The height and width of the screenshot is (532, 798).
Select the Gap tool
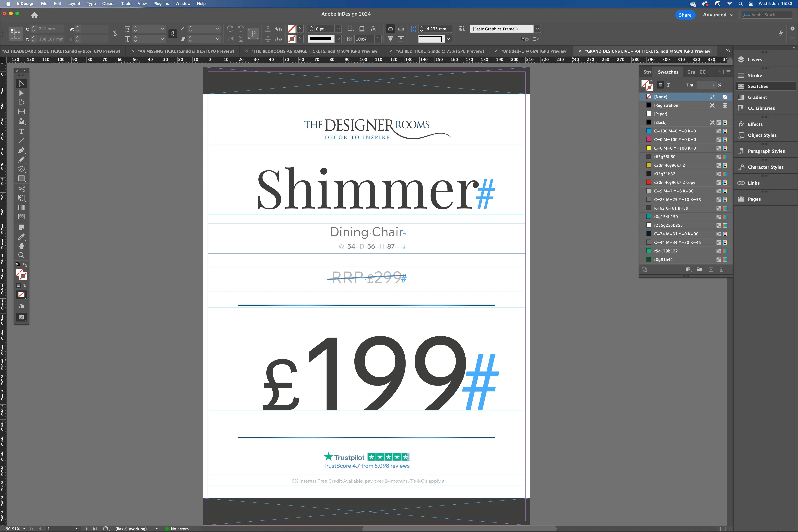(x=21, y=111)
